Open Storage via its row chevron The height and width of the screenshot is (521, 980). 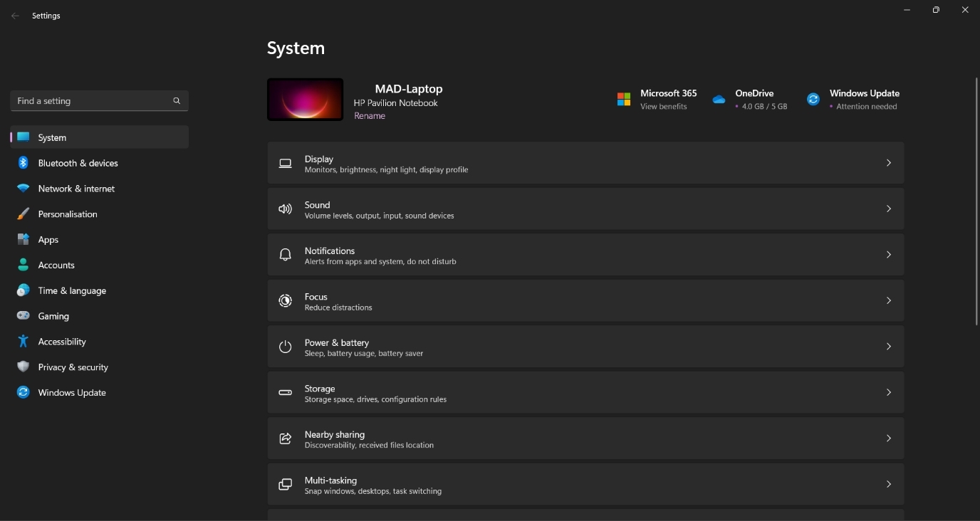tap(888, 392)
